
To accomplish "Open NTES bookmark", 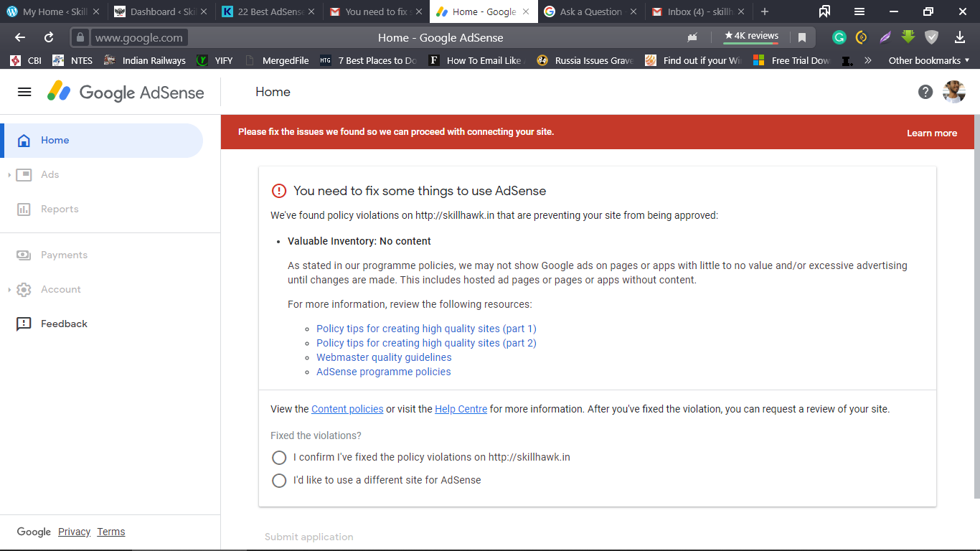I will (x=73, y=60).
